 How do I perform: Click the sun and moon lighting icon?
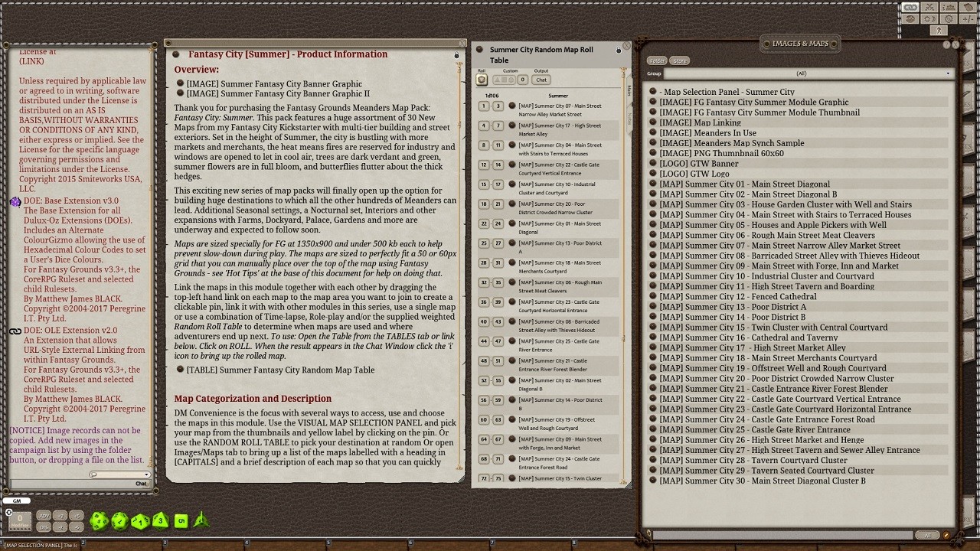pyautogui.click(x=929, y=18)
